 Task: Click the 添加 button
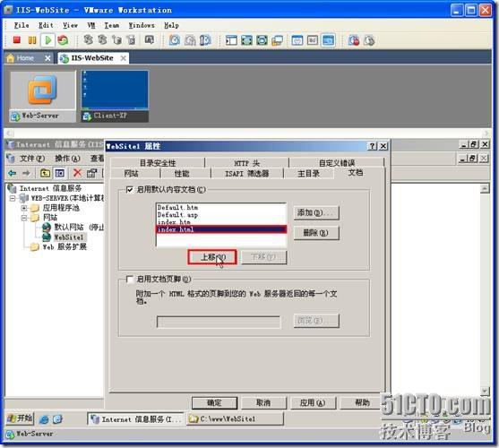click(316, 212)
